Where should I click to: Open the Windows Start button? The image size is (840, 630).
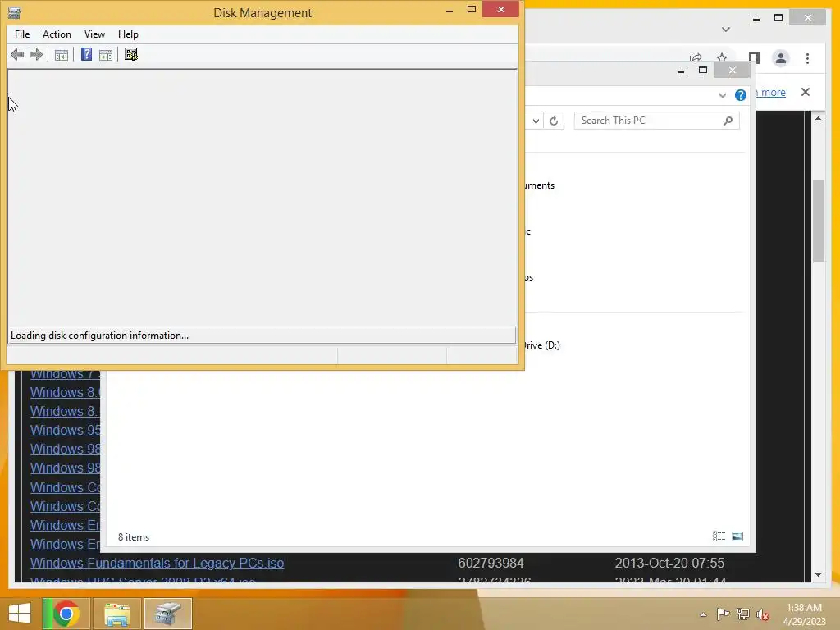pyautogui.click(x=20, y=614)
